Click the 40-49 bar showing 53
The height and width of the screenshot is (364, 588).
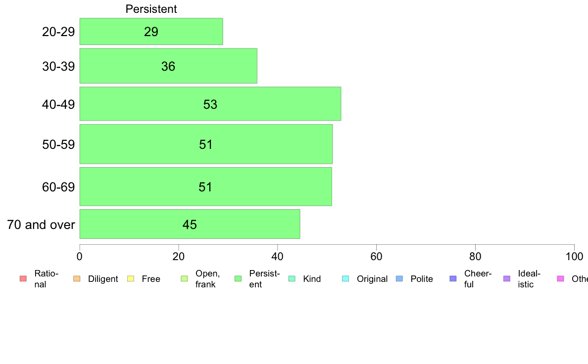[x=210, y=104]
